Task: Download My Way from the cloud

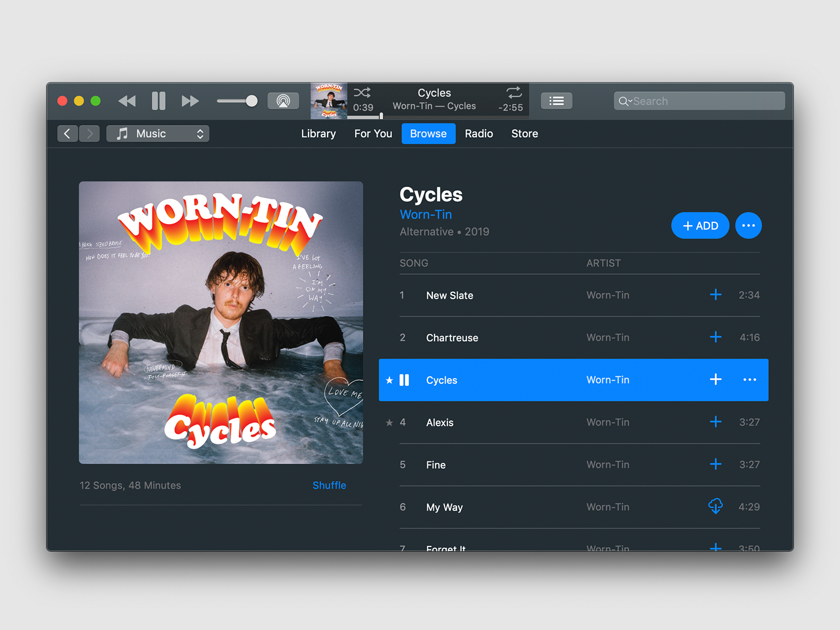Action: tap(715, 506)
